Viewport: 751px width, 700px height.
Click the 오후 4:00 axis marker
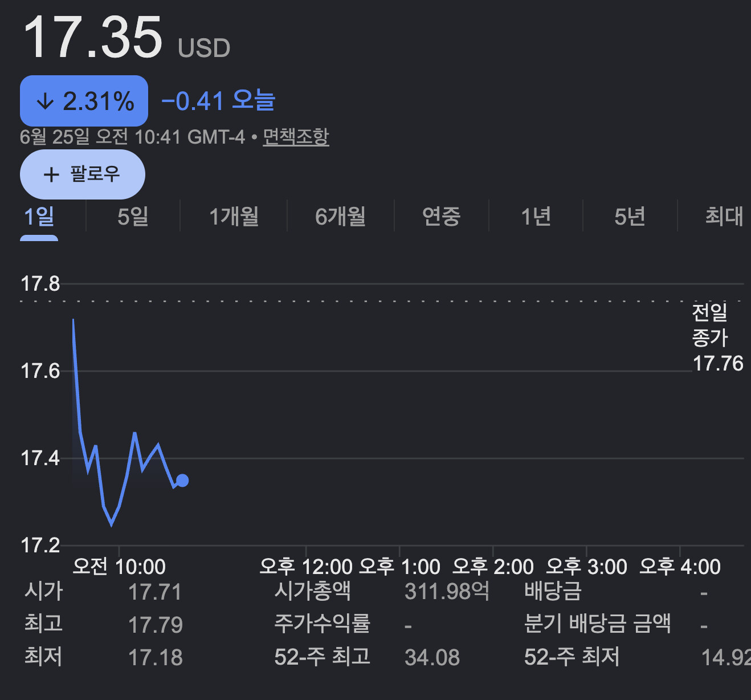tap(680, 567)
